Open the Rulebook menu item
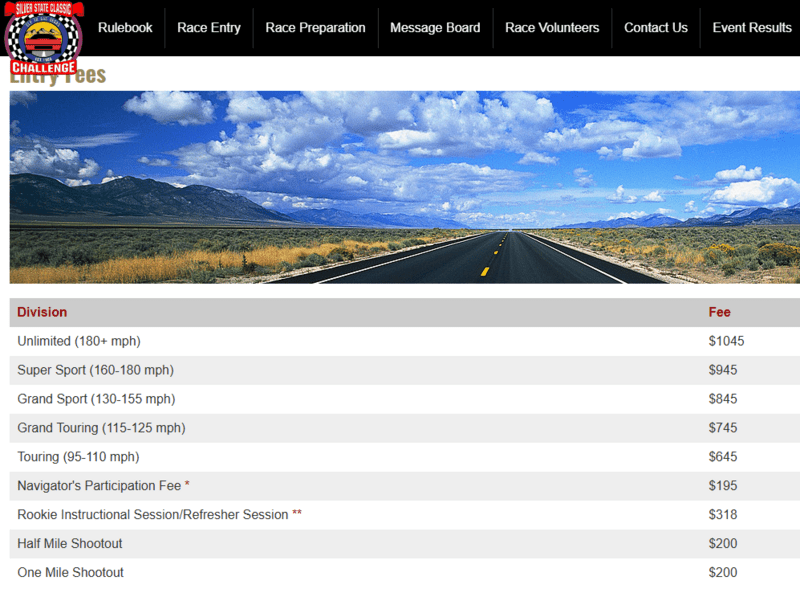Image resolution: width=800 pixels, height=589 pixels. pos(125,28)
